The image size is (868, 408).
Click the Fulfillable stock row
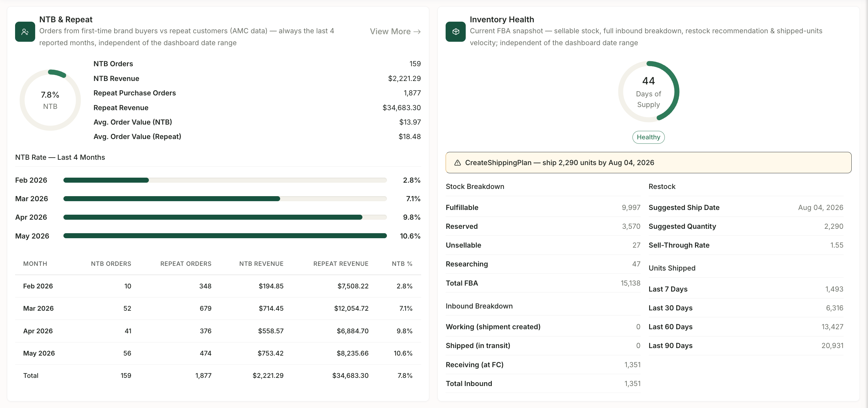click(x=543, y=208)
